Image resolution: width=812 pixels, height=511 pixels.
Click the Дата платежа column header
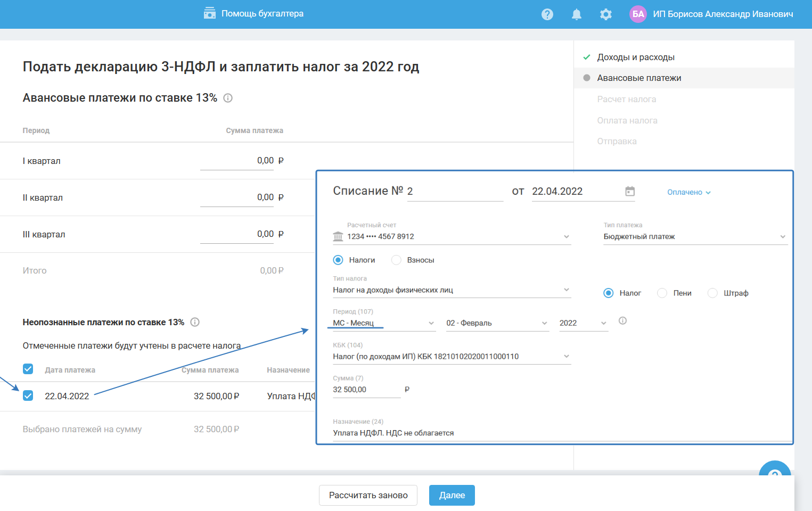click(70, 370)
